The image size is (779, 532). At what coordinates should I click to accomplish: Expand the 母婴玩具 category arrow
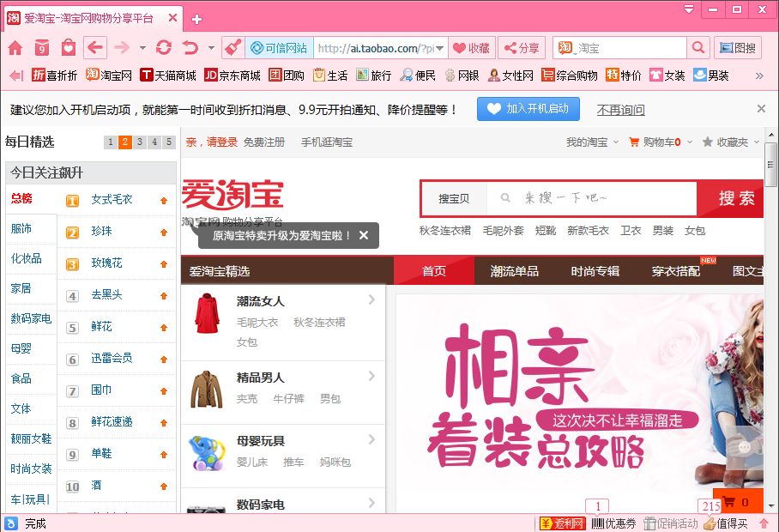[371, 439]
